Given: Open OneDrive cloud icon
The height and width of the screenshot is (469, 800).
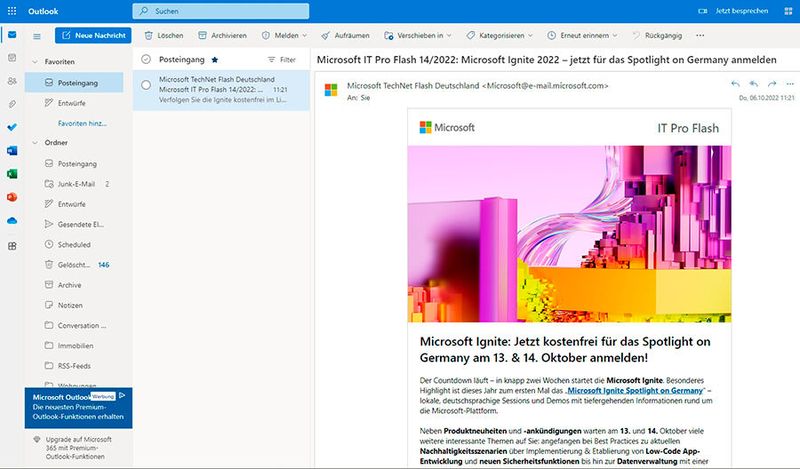Looking at the screenshot, I should tap(12, 220).
